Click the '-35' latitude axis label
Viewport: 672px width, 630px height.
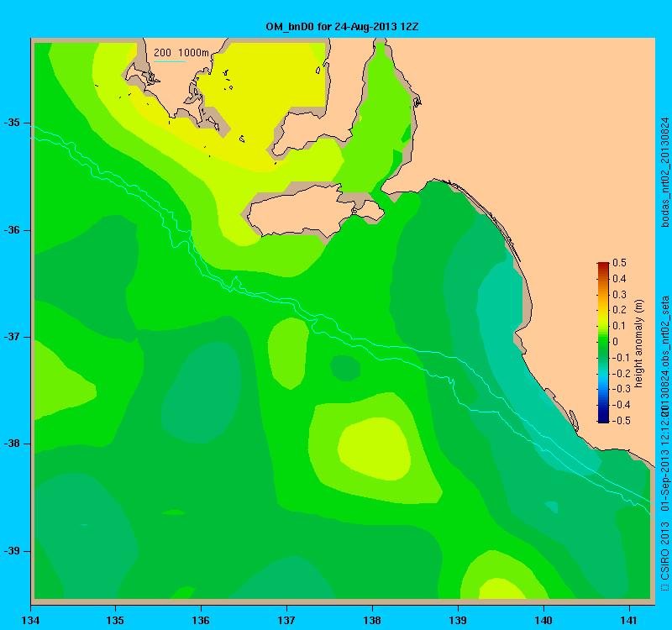12,123
